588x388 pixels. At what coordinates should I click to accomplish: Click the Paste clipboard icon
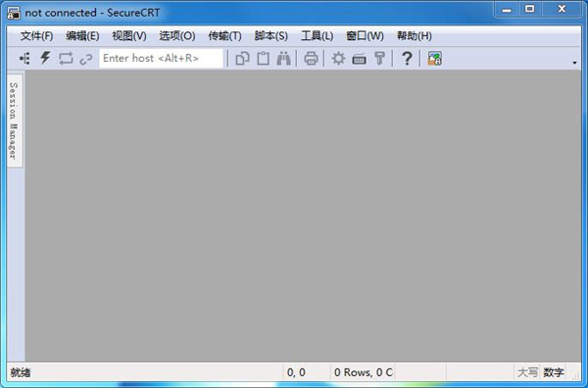pyautogui.click(x=264, y=59)
